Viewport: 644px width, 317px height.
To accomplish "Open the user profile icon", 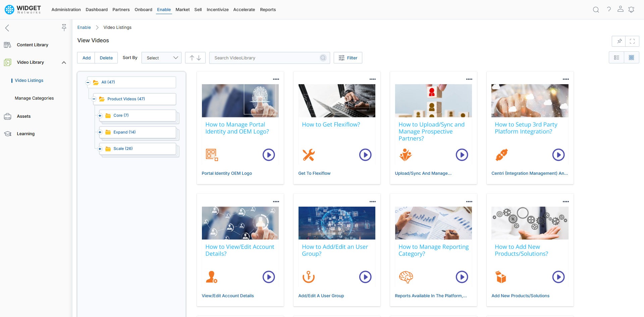I will pos(620,9).
